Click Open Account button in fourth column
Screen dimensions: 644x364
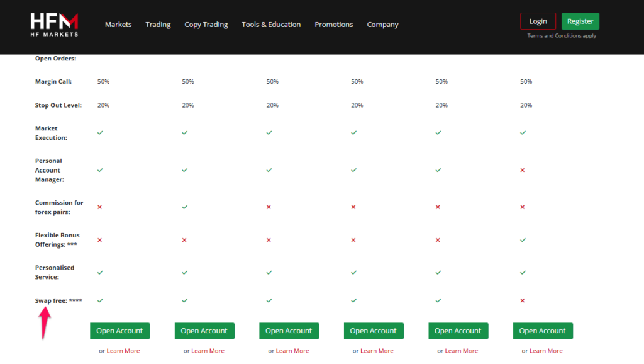point(374,331)
